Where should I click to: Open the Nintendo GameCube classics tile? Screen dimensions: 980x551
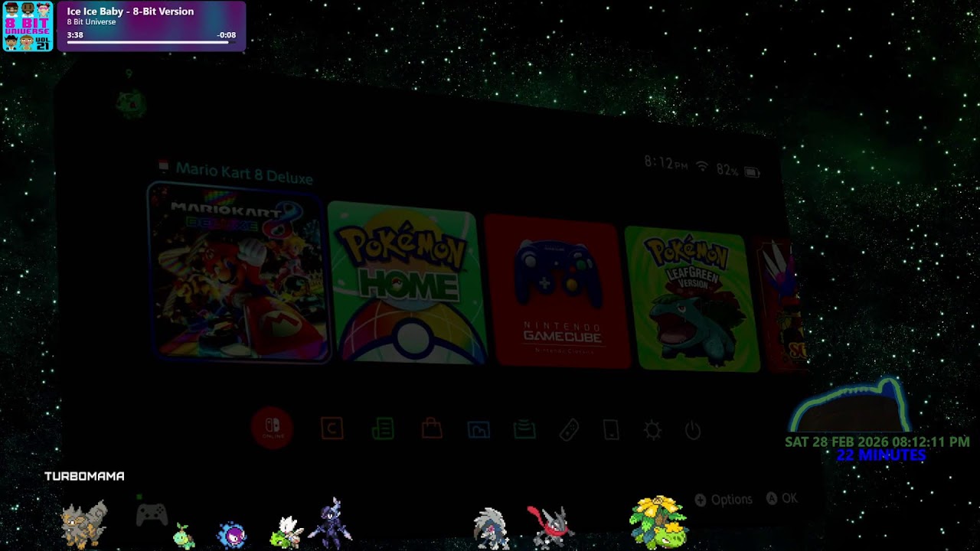[x=557, y=291]
